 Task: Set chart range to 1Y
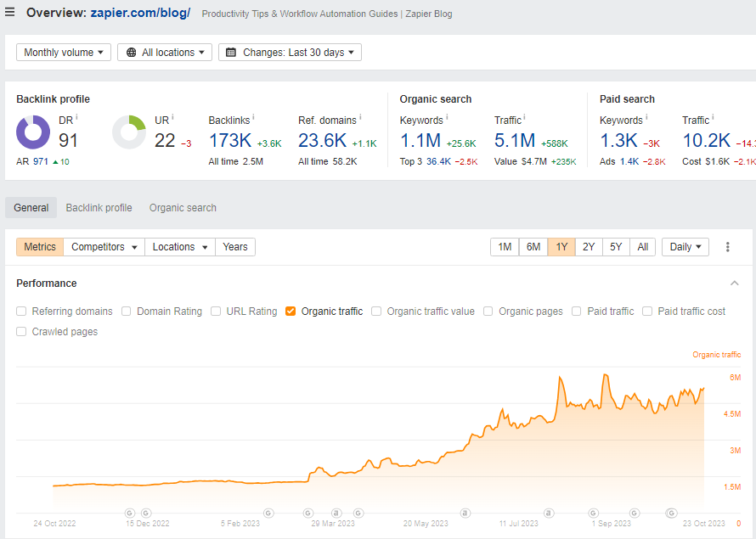pos(561,247)
